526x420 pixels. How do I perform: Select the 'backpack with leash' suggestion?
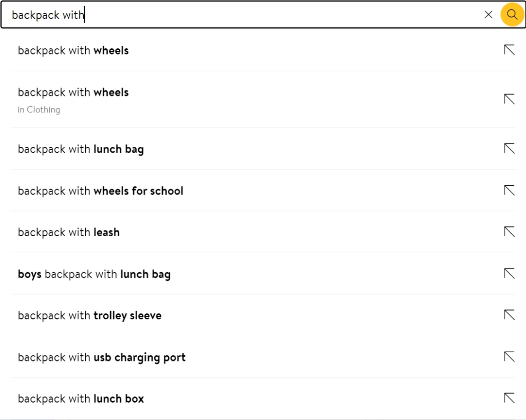click(x=69, y=232)
